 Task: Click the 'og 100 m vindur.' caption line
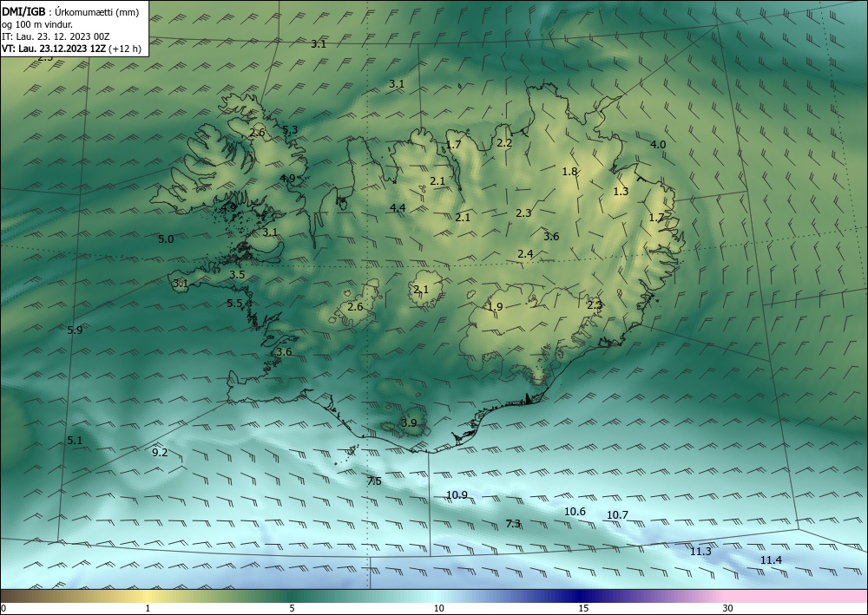pyautogui.click(x=37, y=24)
